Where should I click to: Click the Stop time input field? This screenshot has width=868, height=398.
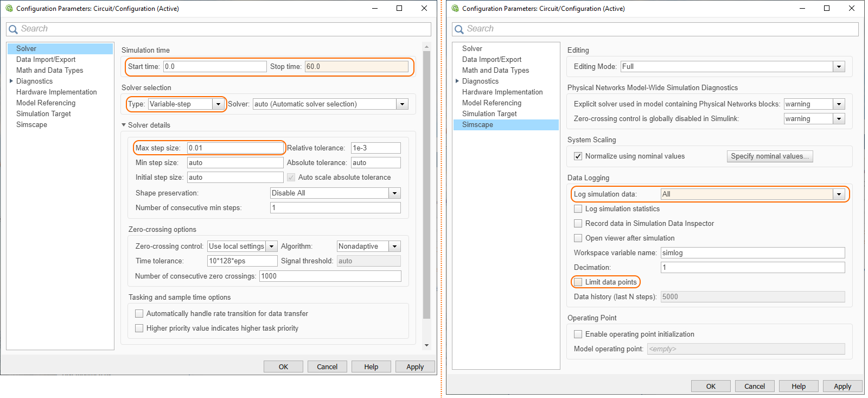point(356,67)
